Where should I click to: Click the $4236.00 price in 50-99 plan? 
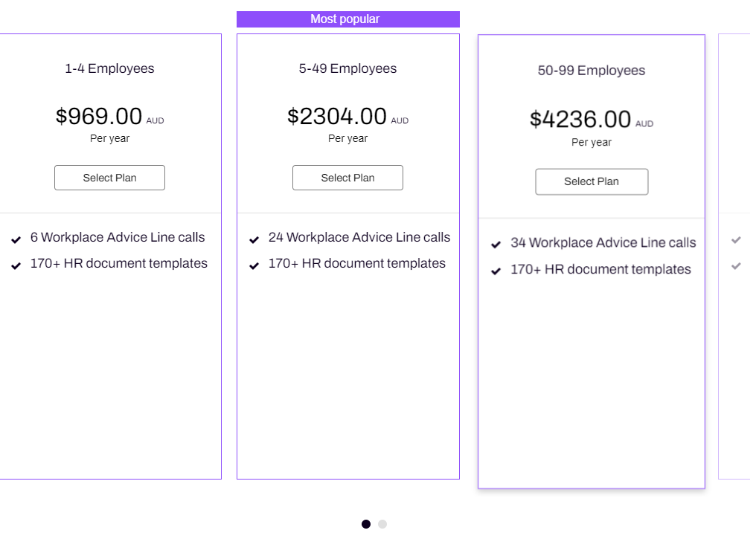580,119
